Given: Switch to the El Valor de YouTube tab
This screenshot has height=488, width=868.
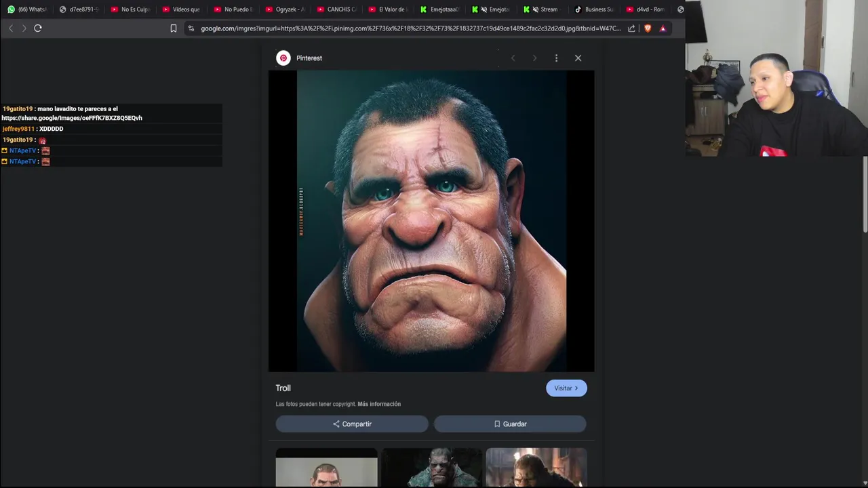Looking at the screenshot, I should pos(388,9).
